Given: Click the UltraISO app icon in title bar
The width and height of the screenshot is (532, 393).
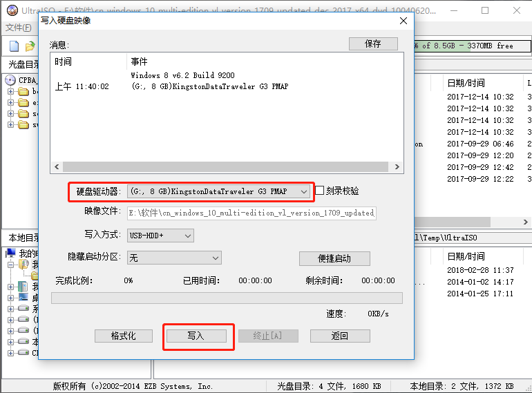Looking at the screenshot, I should tap(12, 10).
